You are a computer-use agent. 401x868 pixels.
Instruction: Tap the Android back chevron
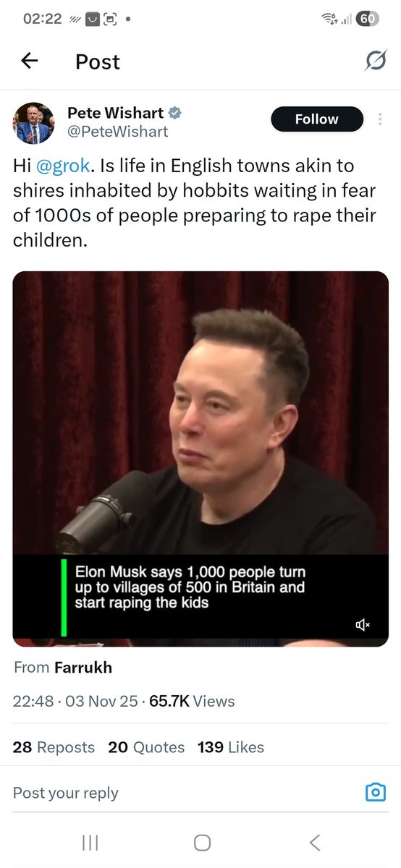[x=315, y=842]
